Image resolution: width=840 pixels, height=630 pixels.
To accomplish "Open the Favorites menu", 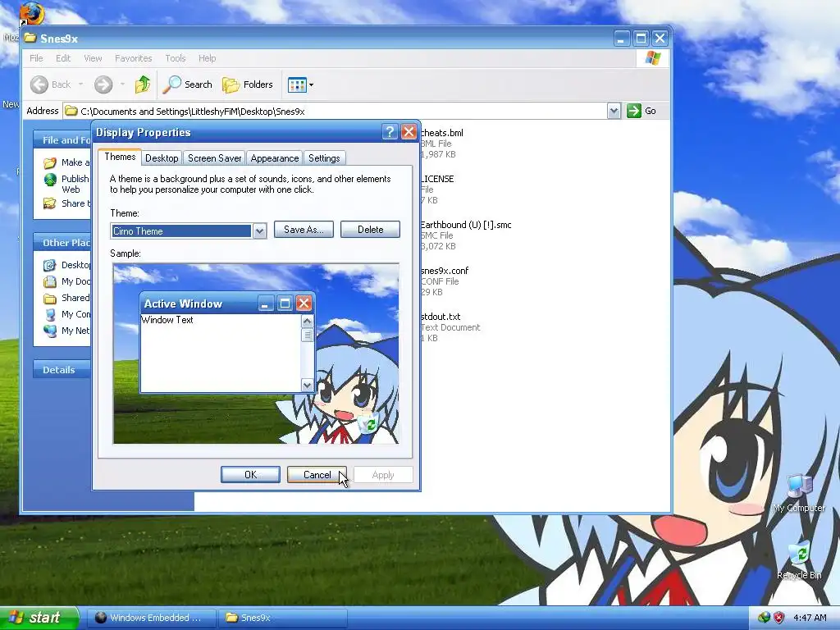I will click(134, 58).
